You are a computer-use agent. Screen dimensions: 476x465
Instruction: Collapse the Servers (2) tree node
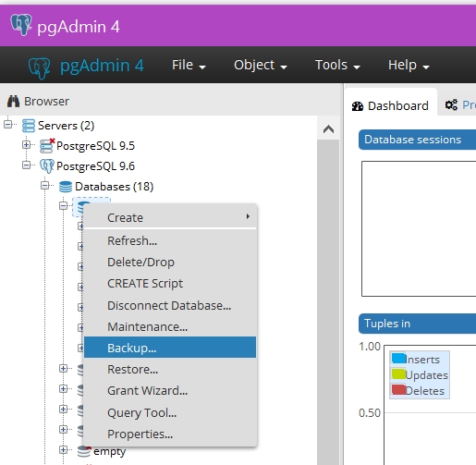point(7,125)
